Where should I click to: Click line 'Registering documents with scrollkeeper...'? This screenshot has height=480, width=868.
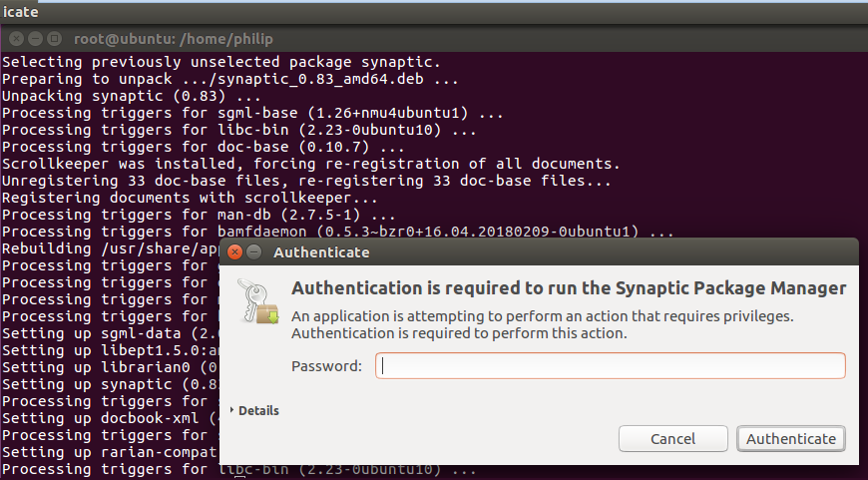pos(190,198)
